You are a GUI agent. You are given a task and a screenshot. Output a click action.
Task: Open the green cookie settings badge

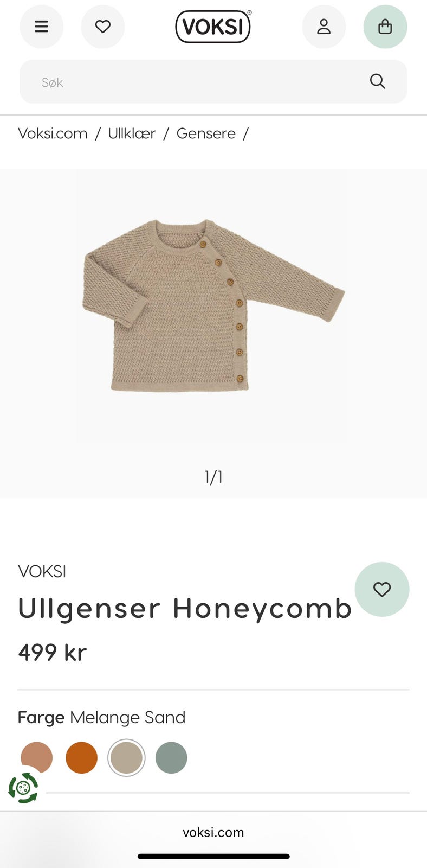pyautogui.click(x=23, y=788)
